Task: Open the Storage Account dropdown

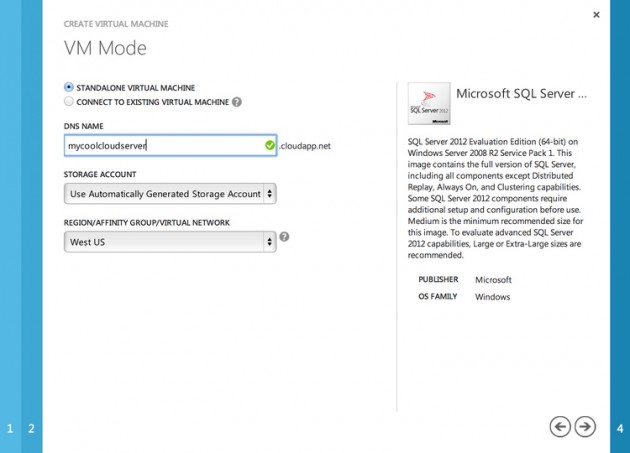Action: tap(170, 194)
